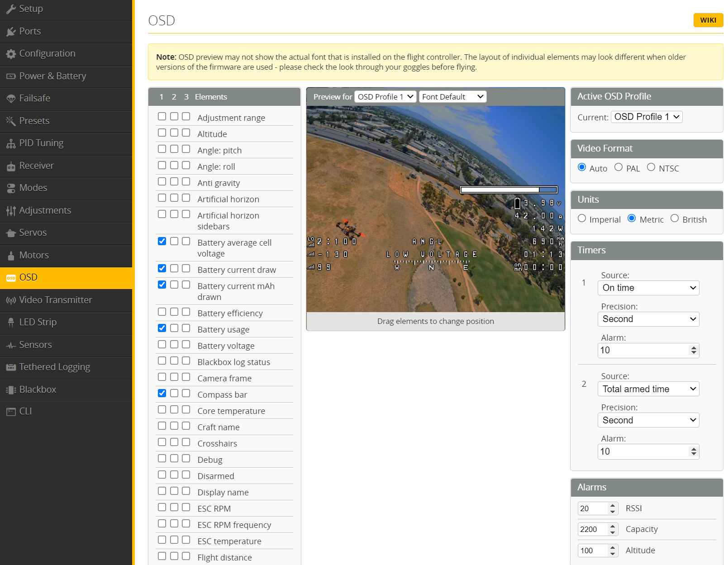Click the Ports plug icon in sidebar

click(x=11, y=32)
